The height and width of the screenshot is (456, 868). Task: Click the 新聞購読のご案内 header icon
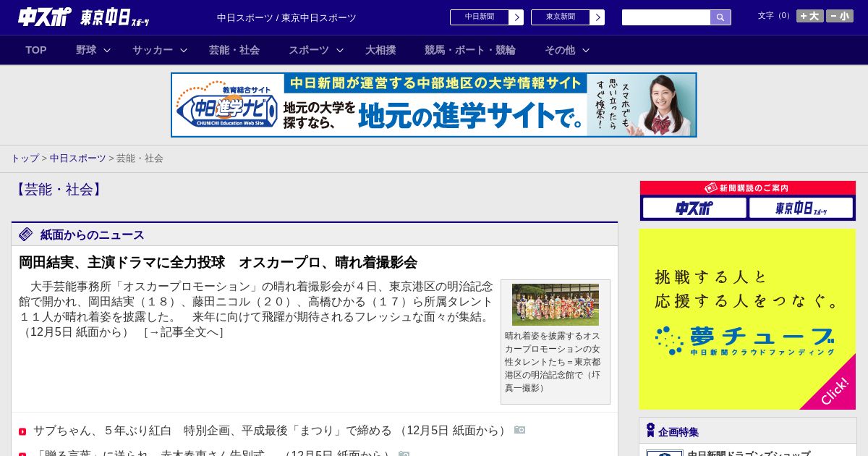711,187
